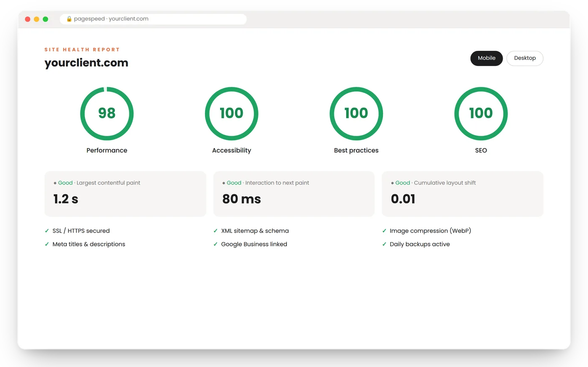Click the checkmark beside Daily backups active

[x=384, y=244]
